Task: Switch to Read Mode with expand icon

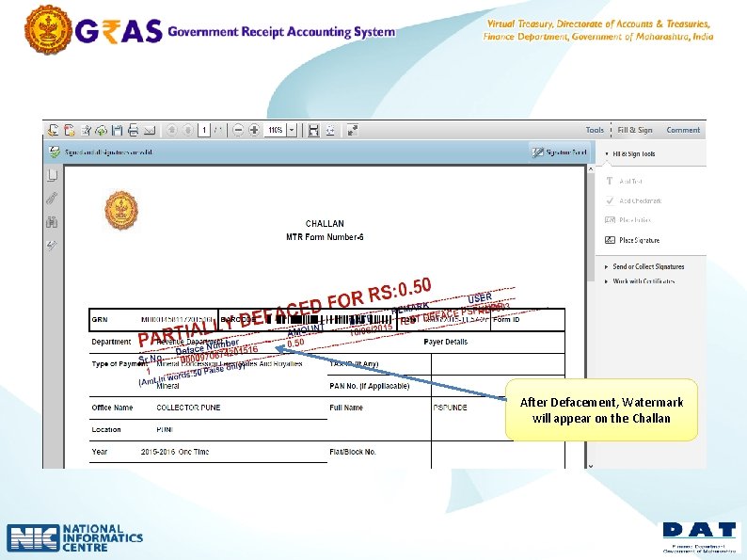Action: (353, 130)
